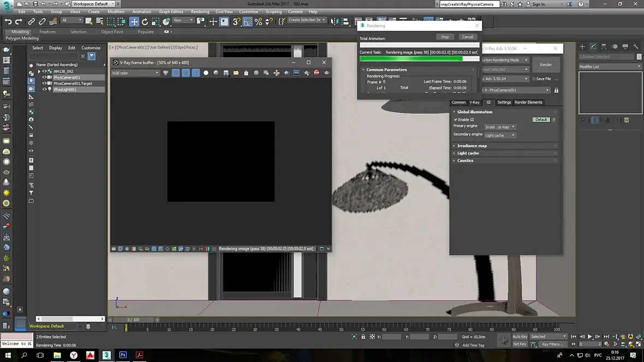
Task: Click the red channel button in frame buffer
Action: pyautogui.click(x=176, y=73)
